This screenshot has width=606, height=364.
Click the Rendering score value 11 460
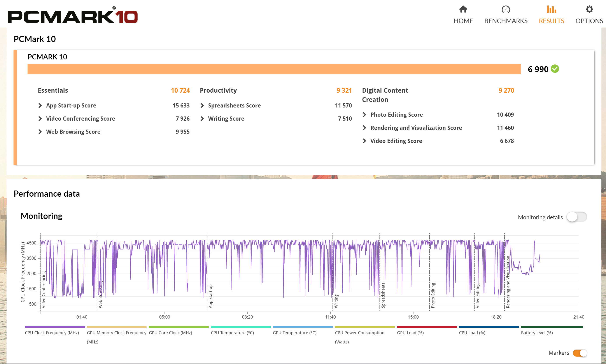click(505, 128)
